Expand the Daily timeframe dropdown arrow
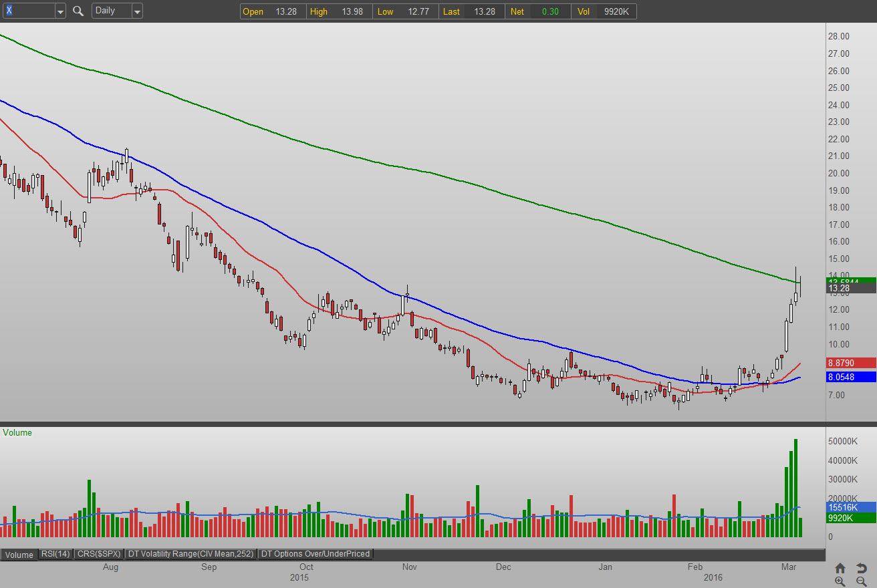This screenshot has height=588, width=877. pos(137,11)
